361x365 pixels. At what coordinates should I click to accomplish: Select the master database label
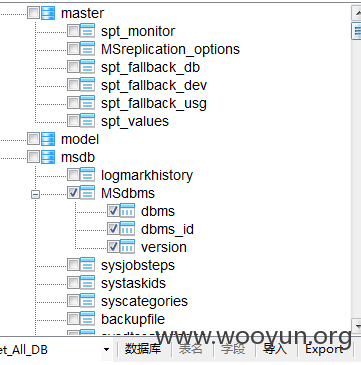click(x=82, y=13)
